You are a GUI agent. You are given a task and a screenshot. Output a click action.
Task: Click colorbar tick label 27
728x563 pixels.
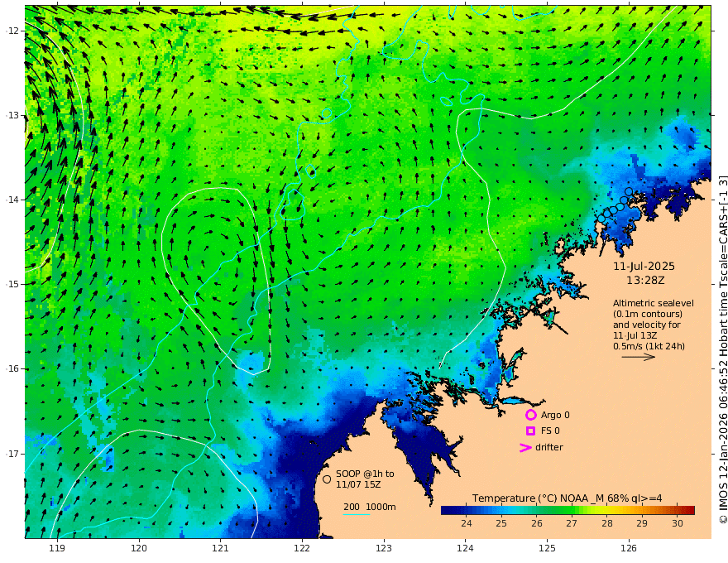tap(572, 523)
